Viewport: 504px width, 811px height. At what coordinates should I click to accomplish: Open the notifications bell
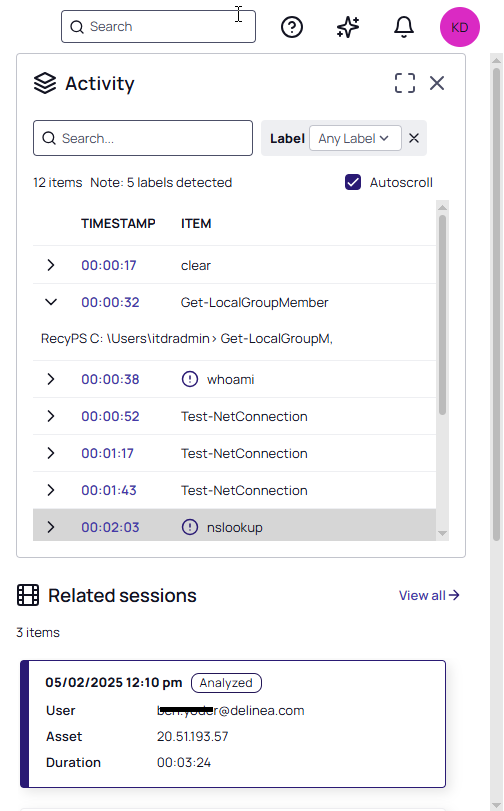(404, 27)
